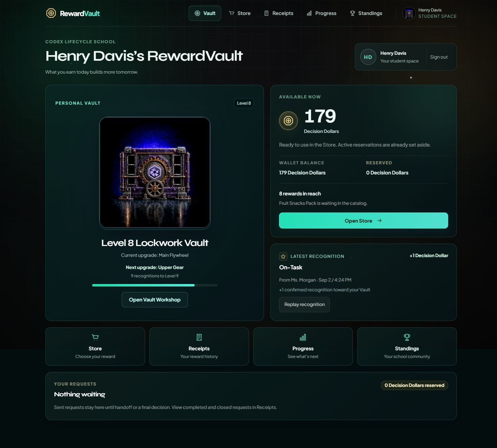Open the Vault tab in navigation

(205, 13)
